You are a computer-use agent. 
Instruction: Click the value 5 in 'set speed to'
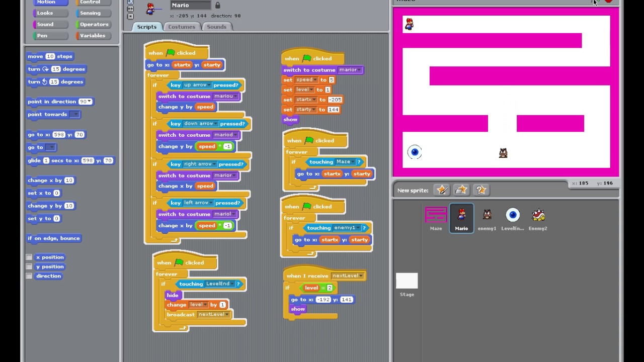click(331, 80)
